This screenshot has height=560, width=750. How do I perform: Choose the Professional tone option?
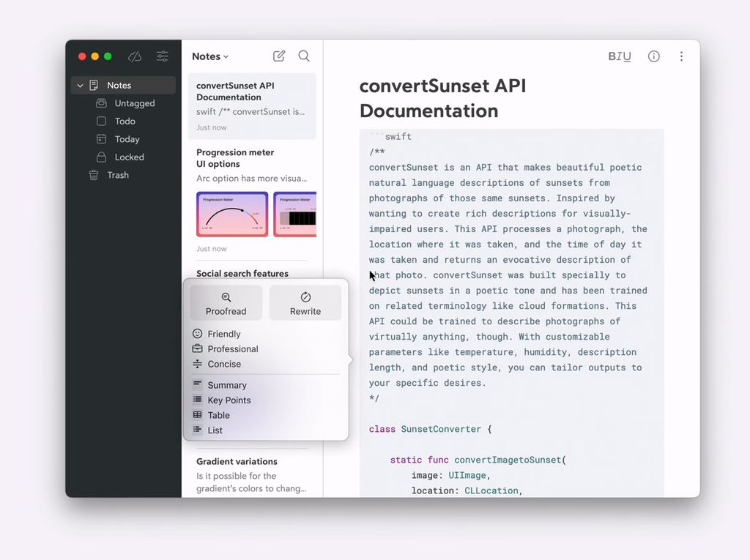click(232, 349)
